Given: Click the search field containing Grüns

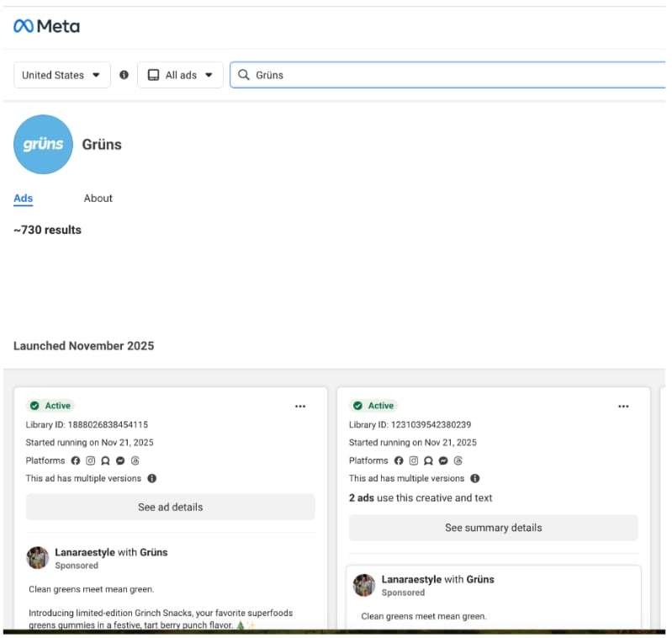Looking at the screenshot, I should click(x=447, y=75).
